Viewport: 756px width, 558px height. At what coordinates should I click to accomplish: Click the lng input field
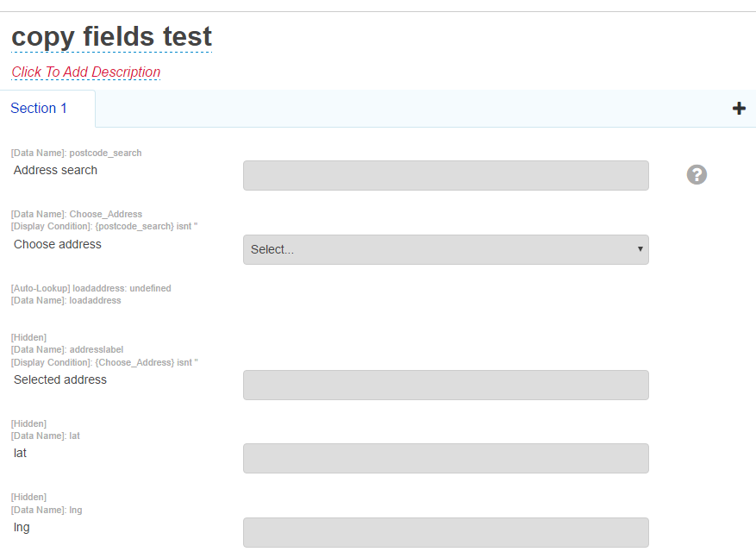pyautogui.click(x=446, y=532)
